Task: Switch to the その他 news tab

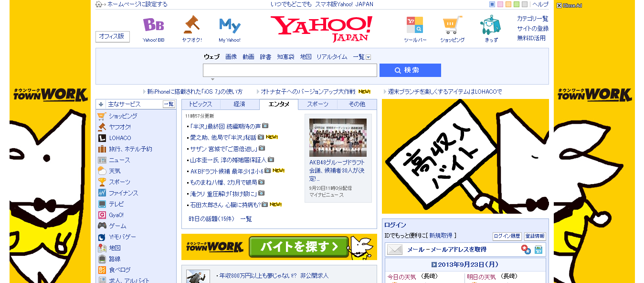Action: 357,104
